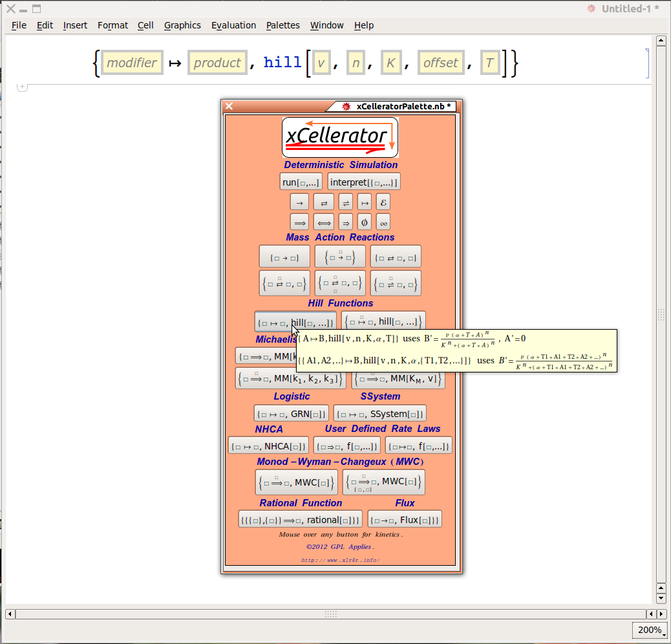Click the right arrow of horizontal scrollbar
671x644 pixels.
661,614
